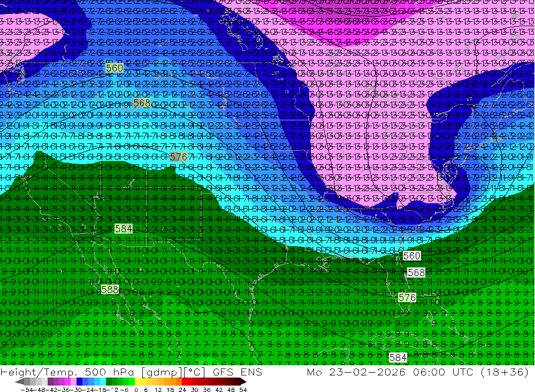535x392 pixels.
Task: Click the bright red swatch in the legend
Action: point(185,382)
